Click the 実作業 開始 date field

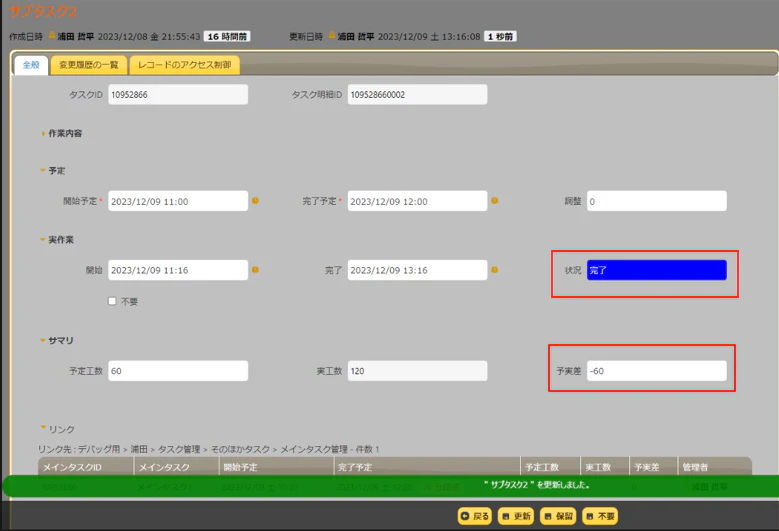click(x=178, y=270)
